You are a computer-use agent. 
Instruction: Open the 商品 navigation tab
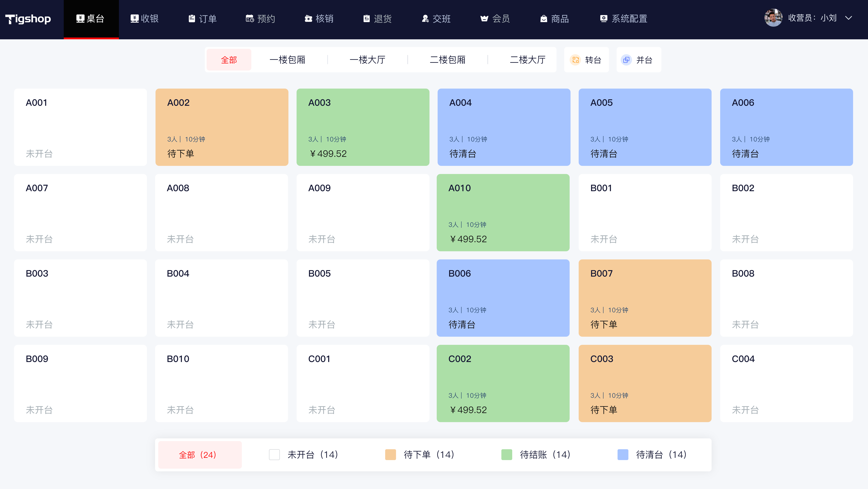[554, 19]
